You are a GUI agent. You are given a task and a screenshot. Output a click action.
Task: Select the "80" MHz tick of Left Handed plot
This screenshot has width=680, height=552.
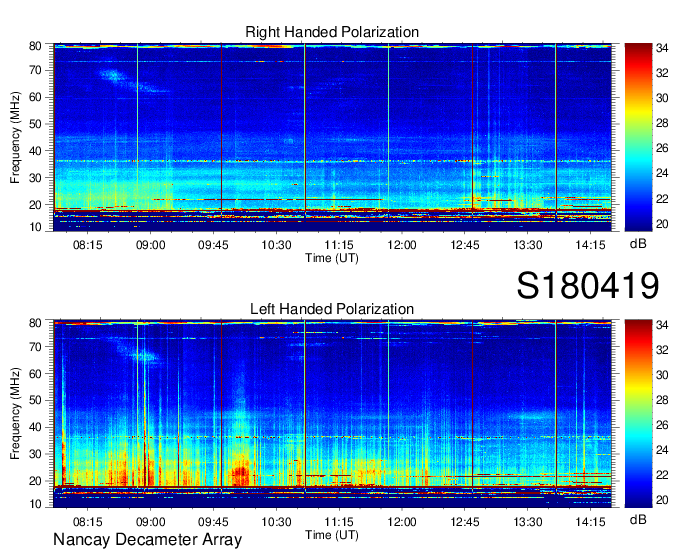(36, 323)
